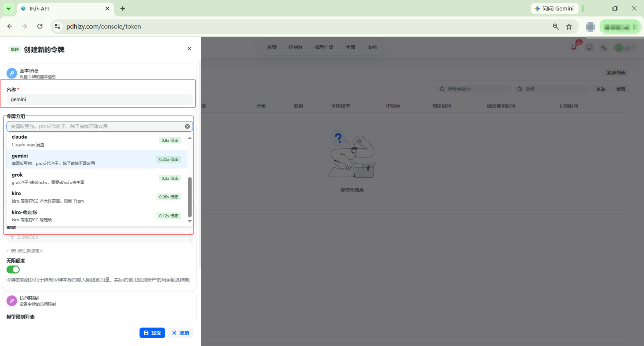Screen dimensions: 644x346
Task: Close the Pdh API browser tab
Action: point(107,9)
